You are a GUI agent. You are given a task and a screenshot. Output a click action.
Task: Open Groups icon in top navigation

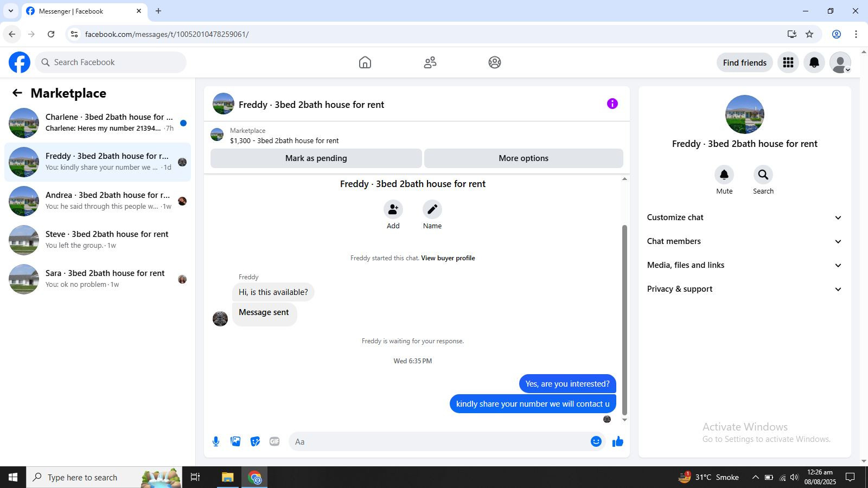pos(495,62)
